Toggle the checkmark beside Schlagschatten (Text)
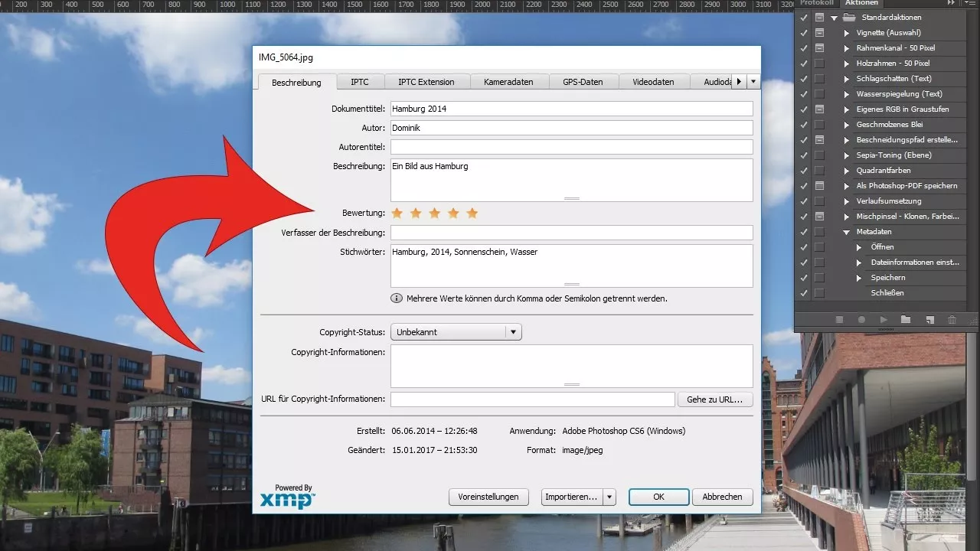The height and width of the screenshot is (551, 980). [803, 79]
